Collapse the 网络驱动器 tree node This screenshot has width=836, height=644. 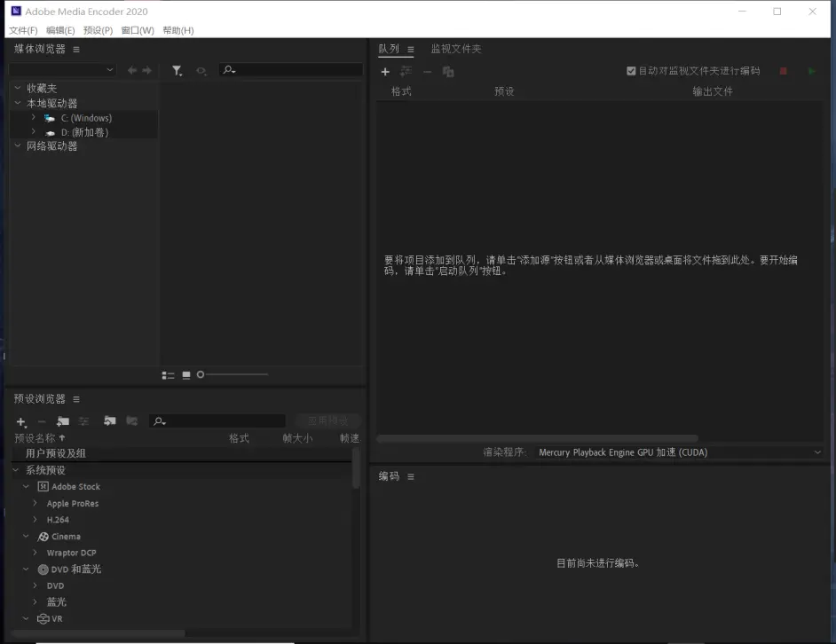point(18,145)
